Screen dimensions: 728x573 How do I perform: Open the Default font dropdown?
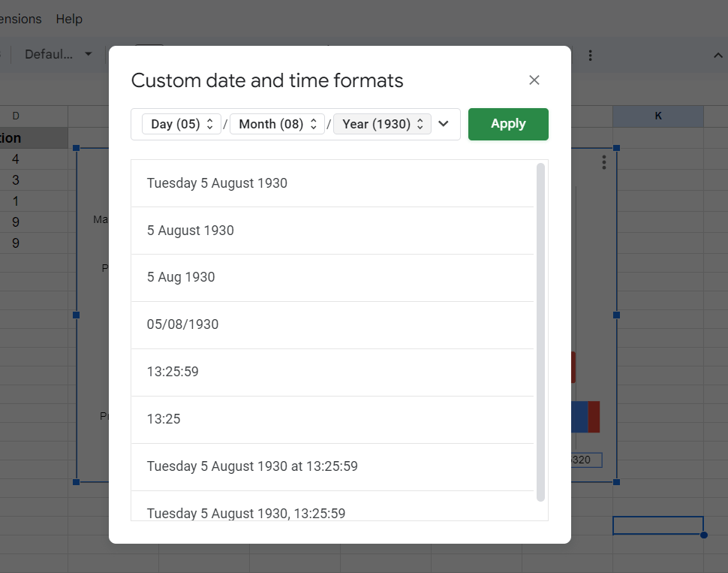(58, 54)
